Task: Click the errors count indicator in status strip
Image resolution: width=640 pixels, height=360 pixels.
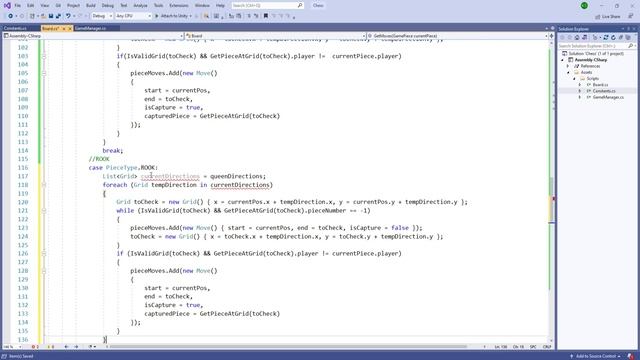Action: [x=35, y=347]
